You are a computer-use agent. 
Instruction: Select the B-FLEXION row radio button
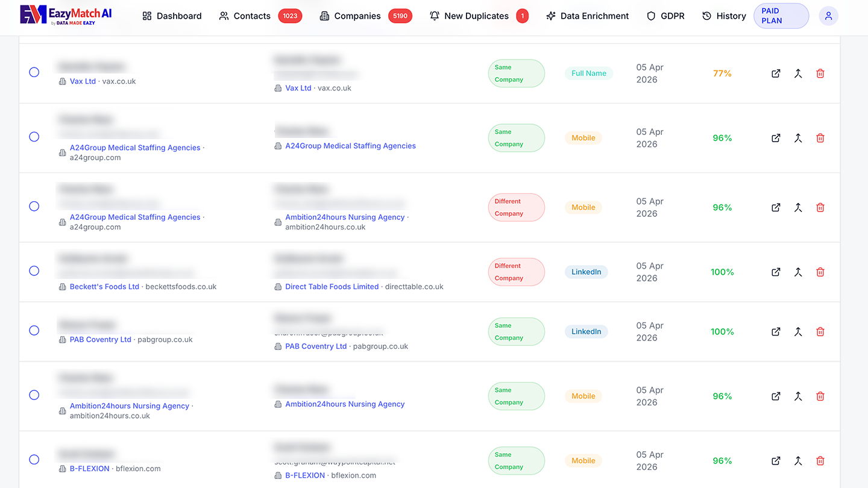(x=34, y=460)
